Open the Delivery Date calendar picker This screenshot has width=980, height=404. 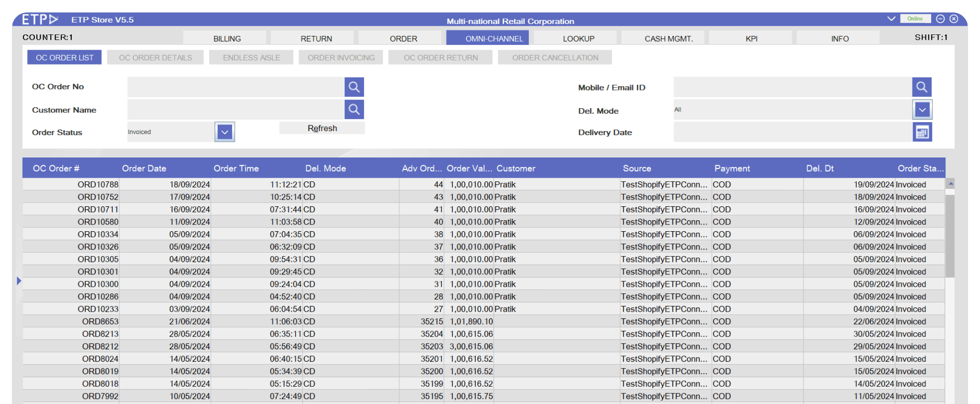click(x=922, y=132)
